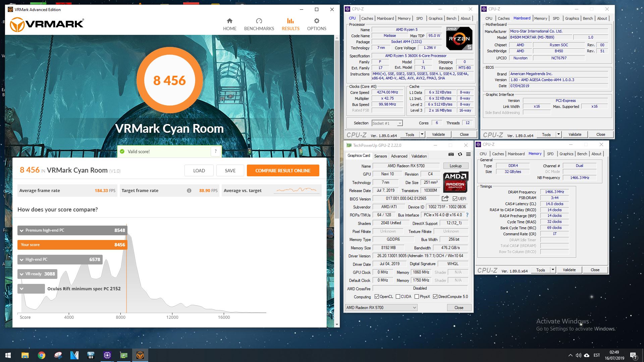Launch Chrome from taskbar
The image size is (644, 362).
tap(41, 355)
